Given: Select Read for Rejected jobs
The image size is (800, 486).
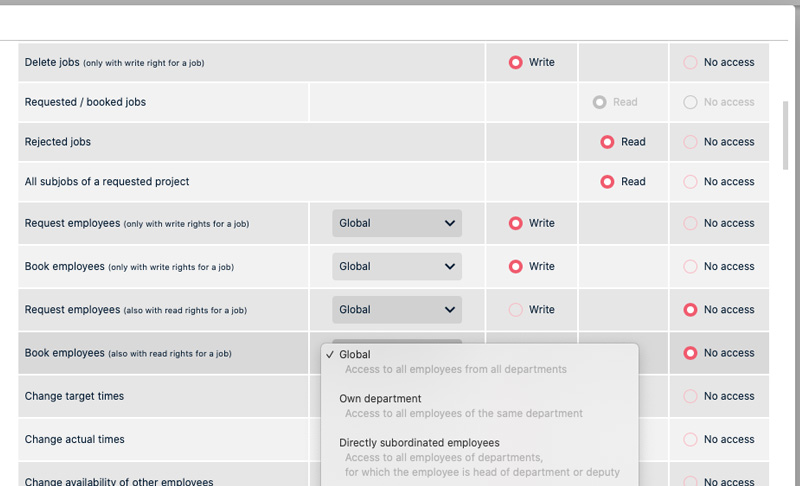Looking at the screenshot, I should pyautogui.click(x=607, y=142).
